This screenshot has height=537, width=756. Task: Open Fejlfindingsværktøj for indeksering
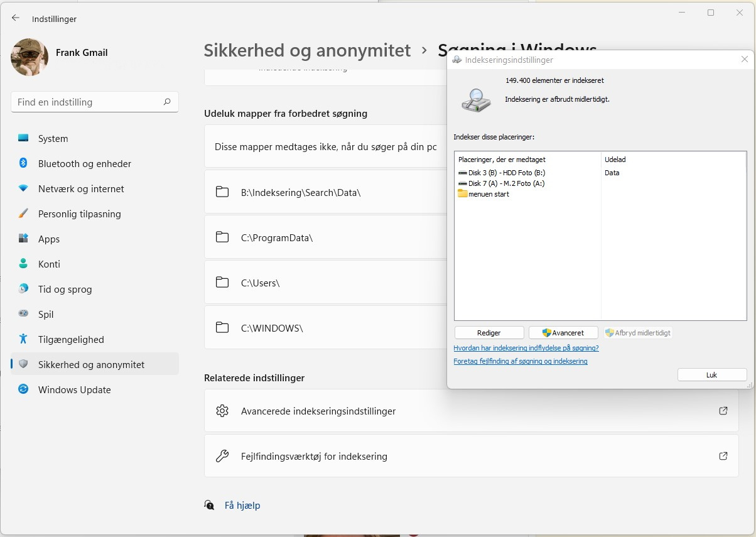point(471,456)
